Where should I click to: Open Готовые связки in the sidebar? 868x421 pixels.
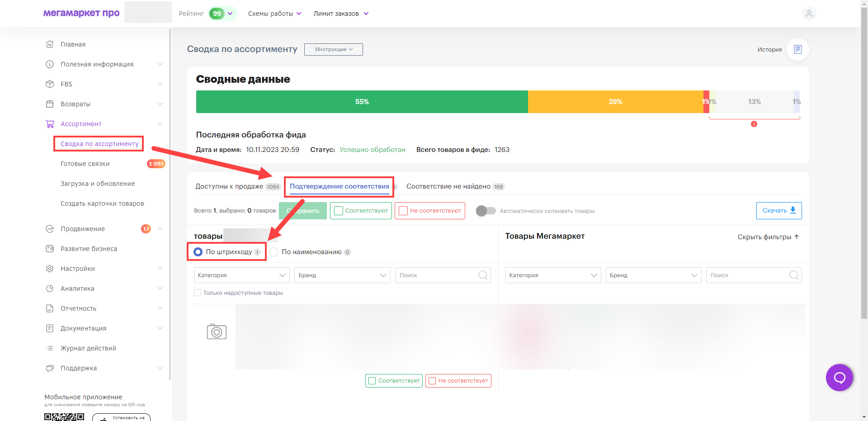(85, 164)
